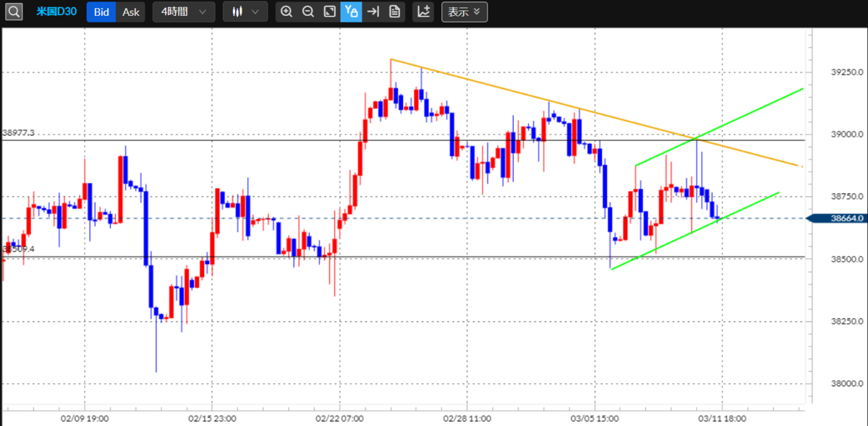Toggle the Y-axis lock button
This screenshot has height=426, width=868.
pyautogui.click(x=352, y=12)
